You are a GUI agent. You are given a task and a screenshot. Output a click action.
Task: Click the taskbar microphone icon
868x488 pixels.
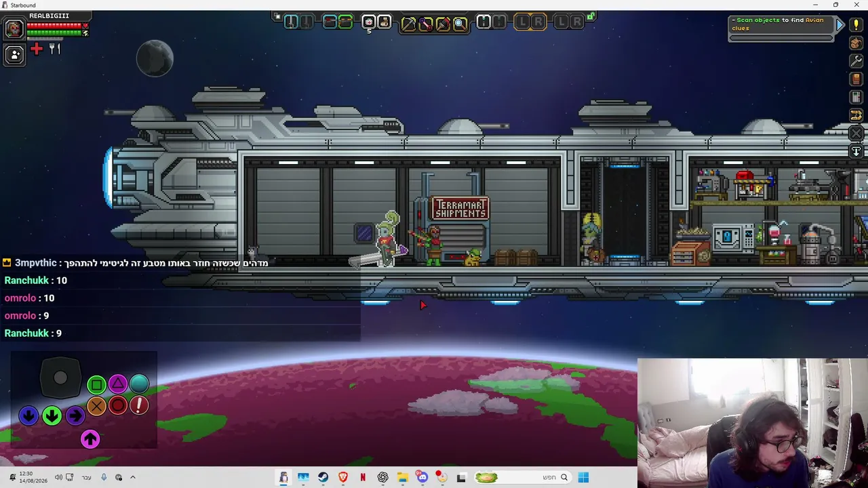[104, 477]
